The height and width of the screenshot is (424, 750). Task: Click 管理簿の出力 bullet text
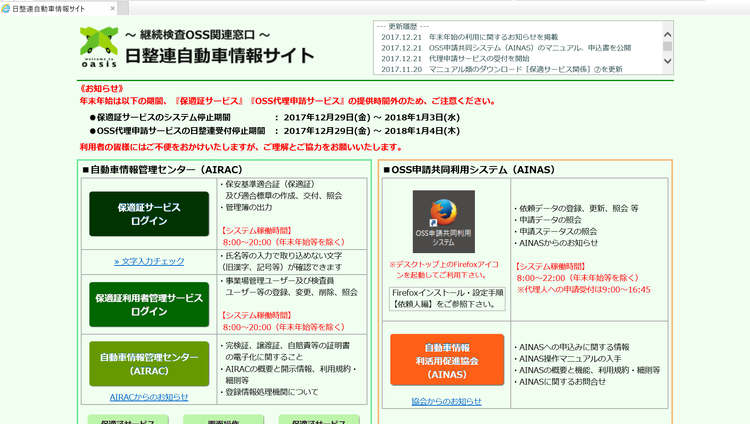click(x=246, y=207)
